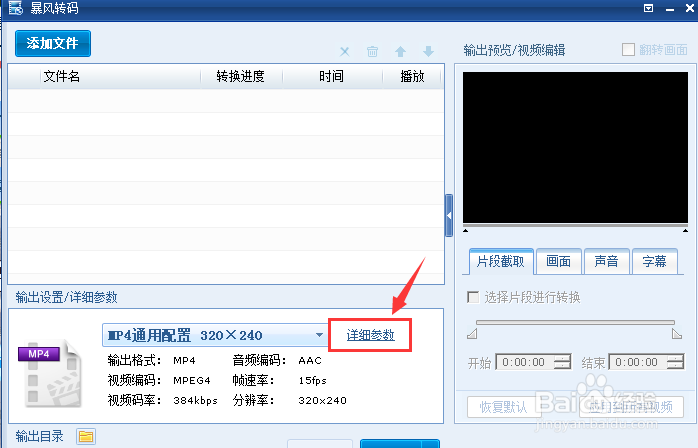Click the 文件名 column header
This screenshot has width=698, height=448.
click(61, 77)
